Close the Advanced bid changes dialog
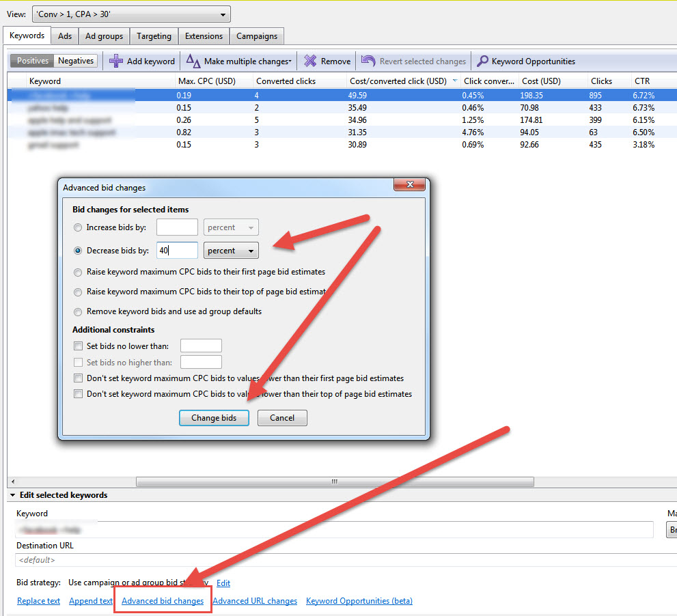Screen dimensions: 677x616 (x=410, y=186)
